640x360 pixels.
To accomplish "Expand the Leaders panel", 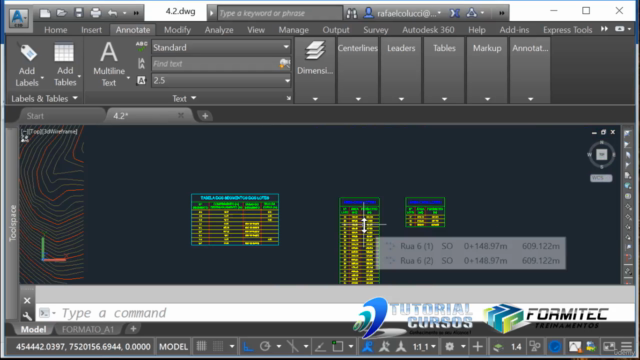I will (401, 99).
